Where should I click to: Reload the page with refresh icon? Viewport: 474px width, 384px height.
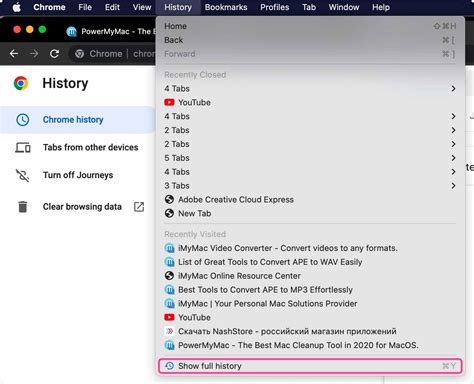point(54,54)
